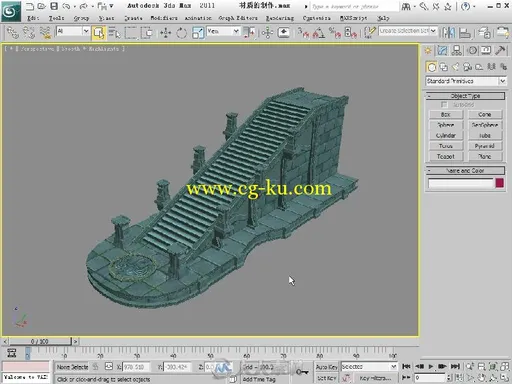The image size is (512, 384).
Task: Activate the Select Object tool
Action: (x=98, y=33)
